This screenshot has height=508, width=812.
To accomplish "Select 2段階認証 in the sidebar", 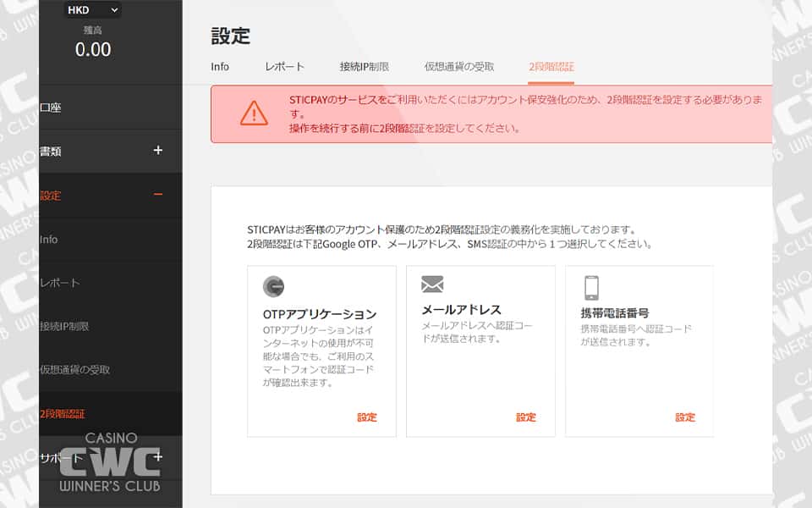I will 62,414.
